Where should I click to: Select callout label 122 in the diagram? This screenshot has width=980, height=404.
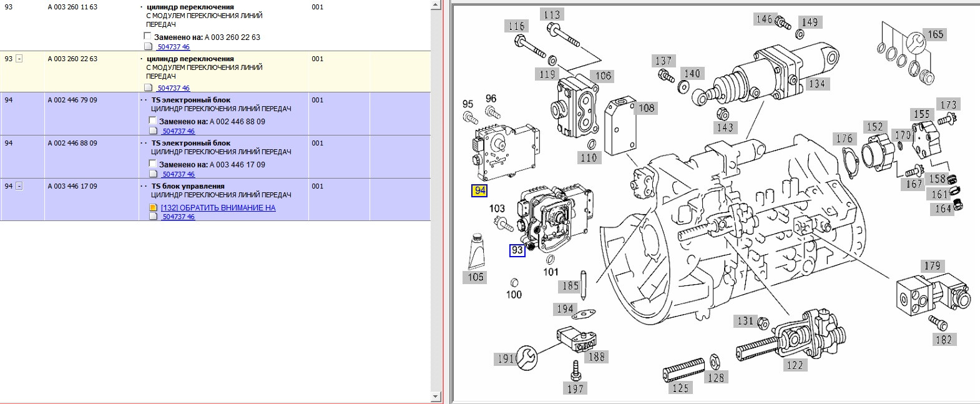pyautogui.click(x=794, y=365)
